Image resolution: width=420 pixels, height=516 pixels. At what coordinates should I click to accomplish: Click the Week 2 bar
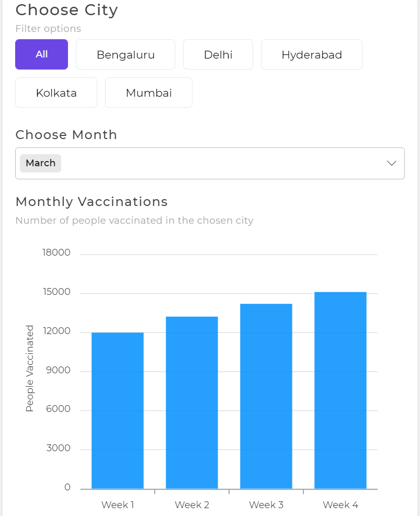pyautogui.click(x=192, y=403)
